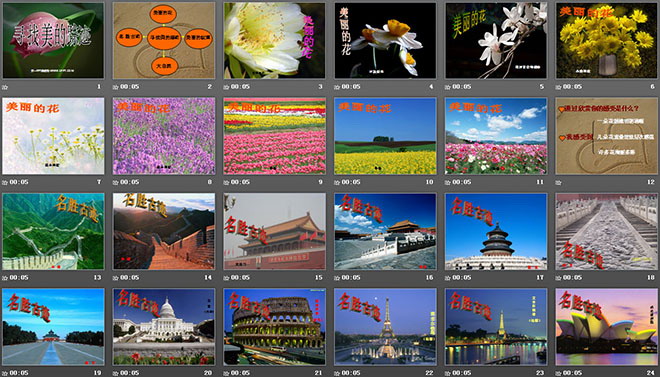Viewport: 660px width, 377px height.
Task: Click the transition star icon under slide 9
Action: point(226,183)
